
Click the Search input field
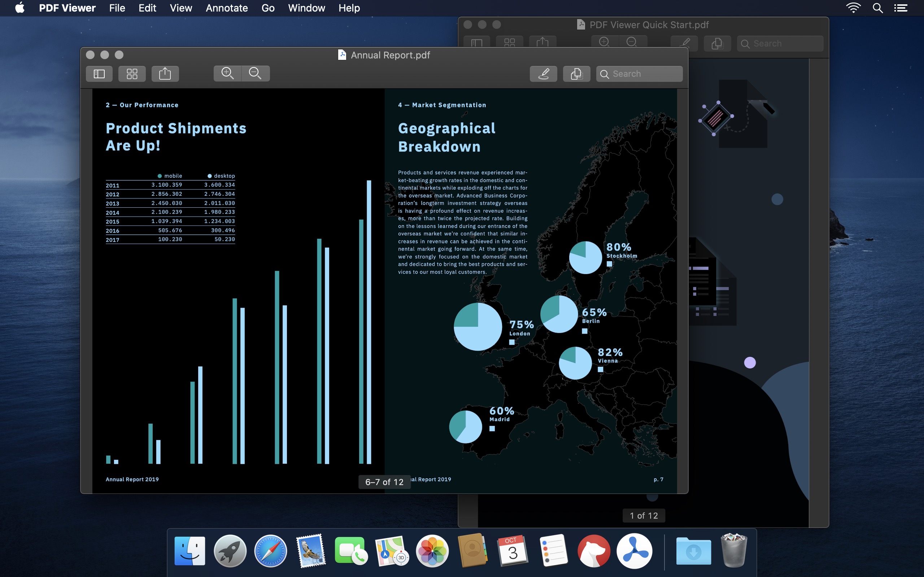[638, 73]
